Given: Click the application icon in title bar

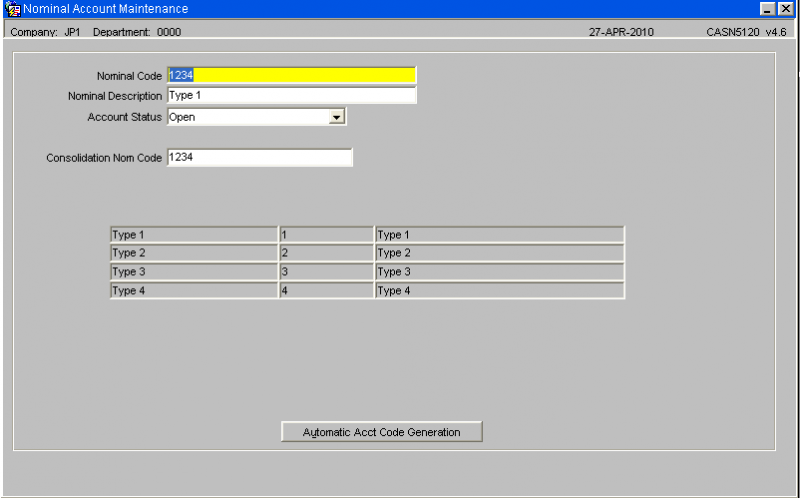Looking at the screenshot, I should [x=12, y=9].
